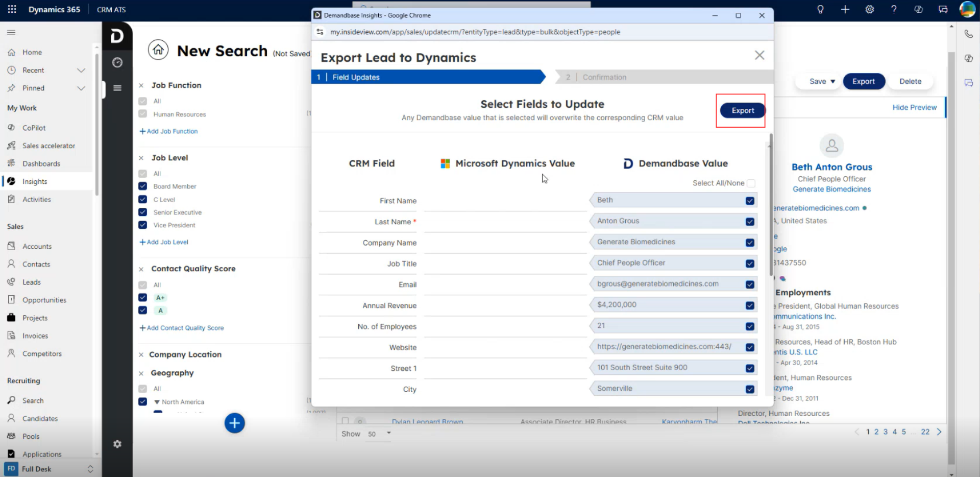Uncheck the Last Name Anton Grous checkbox

pyautogui.click(x=750, y=222)
